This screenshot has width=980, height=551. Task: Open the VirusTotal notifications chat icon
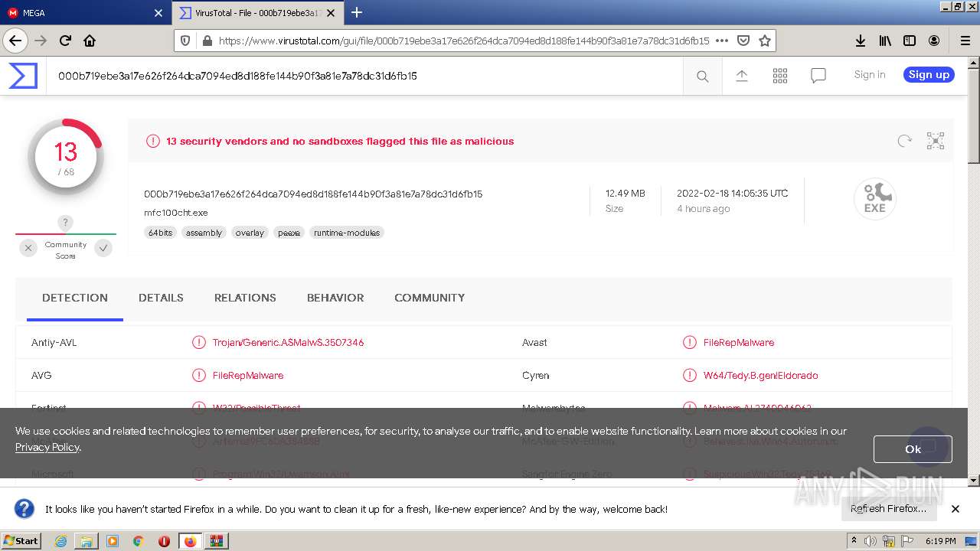(818, 75)
